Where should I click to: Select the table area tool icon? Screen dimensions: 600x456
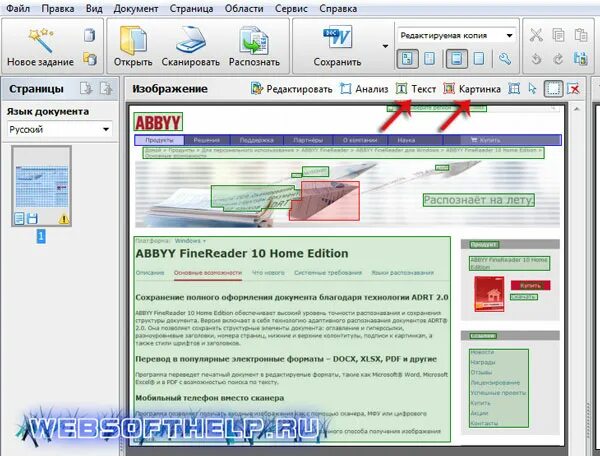[514, 89]
